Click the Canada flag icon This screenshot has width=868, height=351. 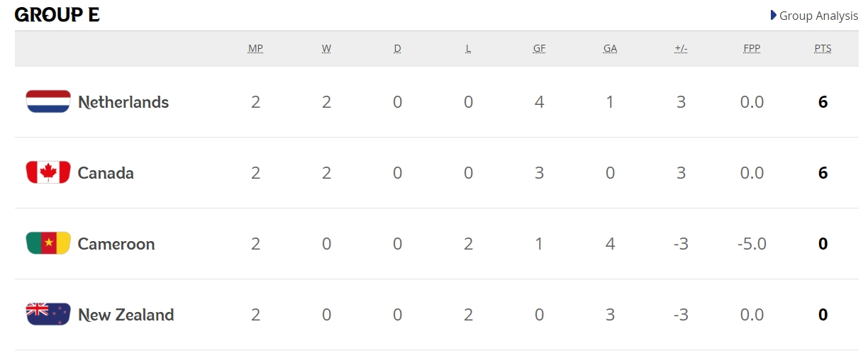48,173
